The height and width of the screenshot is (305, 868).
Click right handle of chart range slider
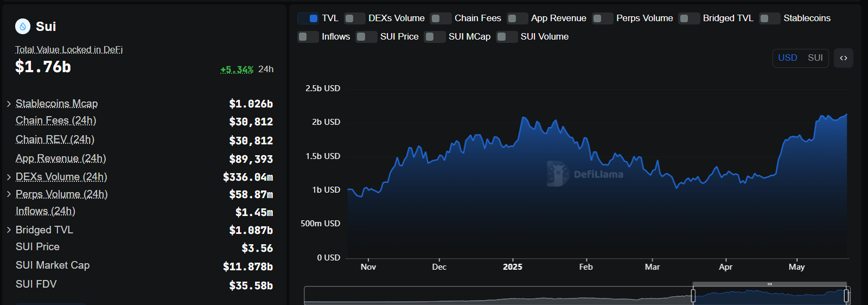click(x=846, y=296)
